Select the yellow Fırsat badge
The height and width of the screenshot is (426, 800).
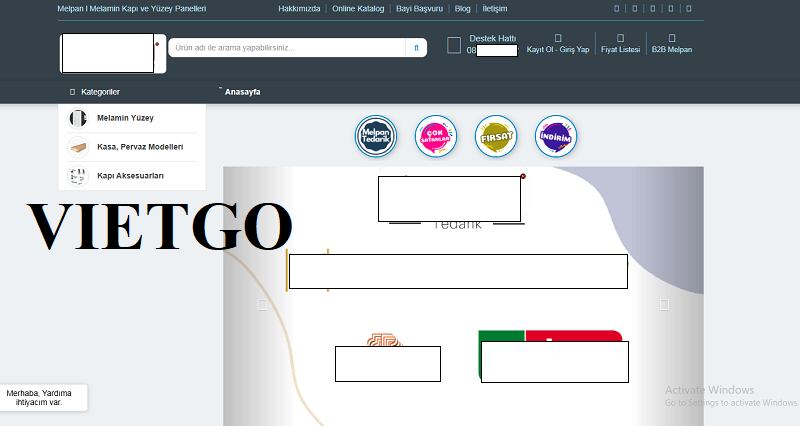coord(496,137)
